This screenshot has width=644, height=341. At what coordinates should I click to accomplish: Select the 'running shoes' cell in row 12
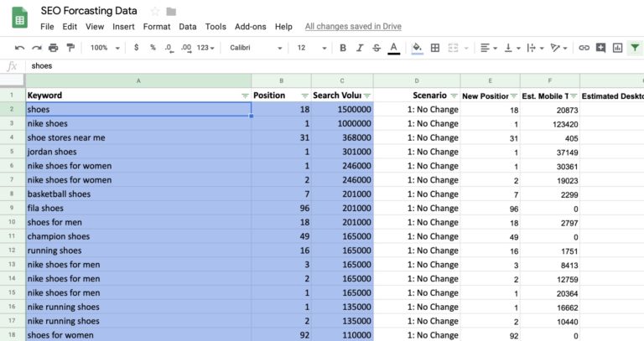(138, 251)
